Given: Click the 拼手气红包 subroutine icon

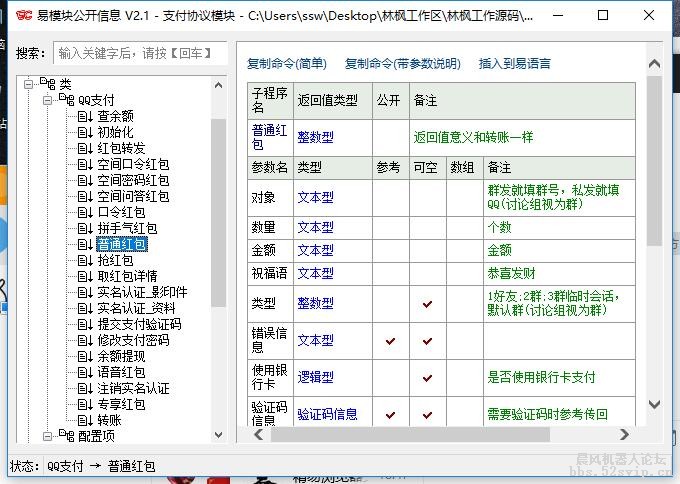Looking at the screenshot, I should click(85, 229).
